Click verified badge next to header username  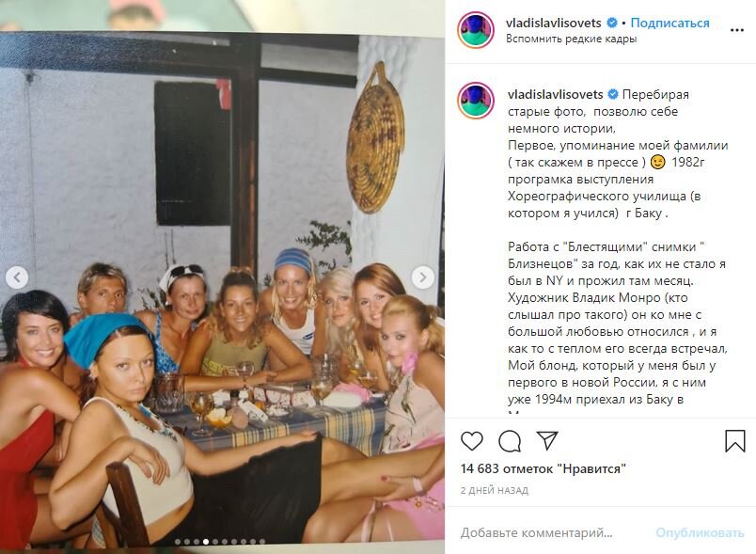click(x=612, y=23)
